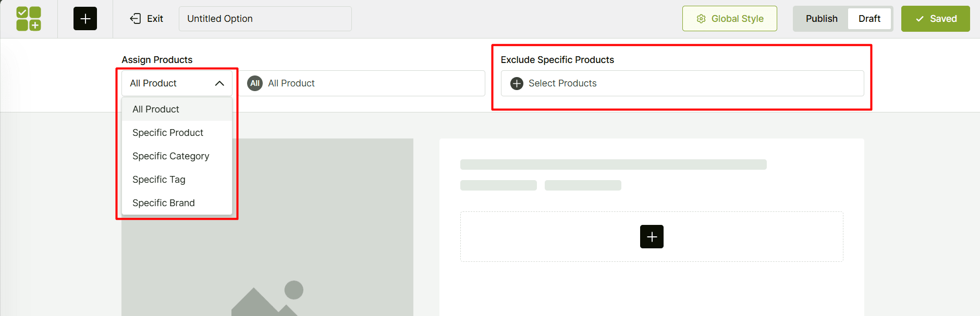The image size is (980, 316).
Task: Click the green app logo icon
Action: (29, 19)
